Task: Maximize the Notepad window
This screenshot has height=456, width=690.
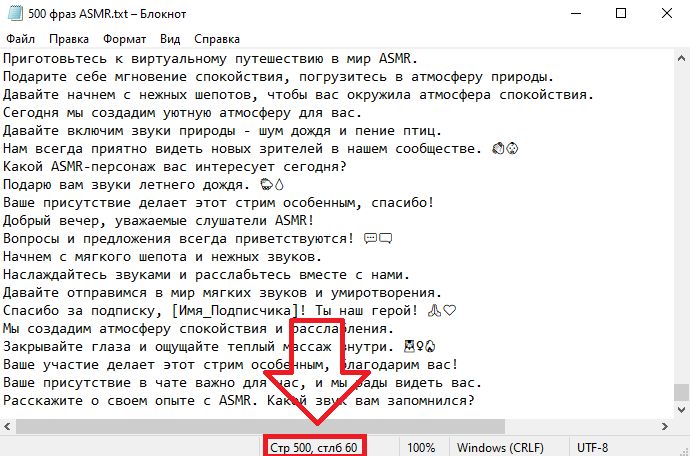Action: click(x=620, y=14)
